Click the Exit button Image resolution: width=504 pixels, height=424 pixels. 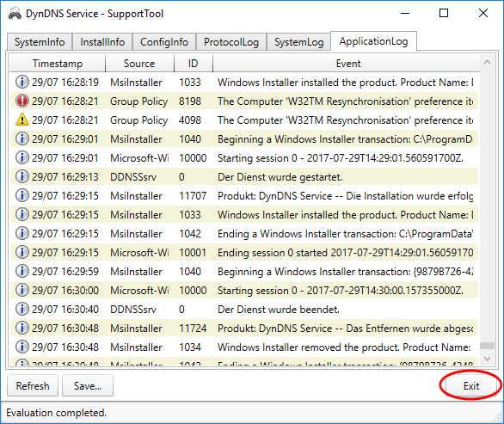coord(471,385)
